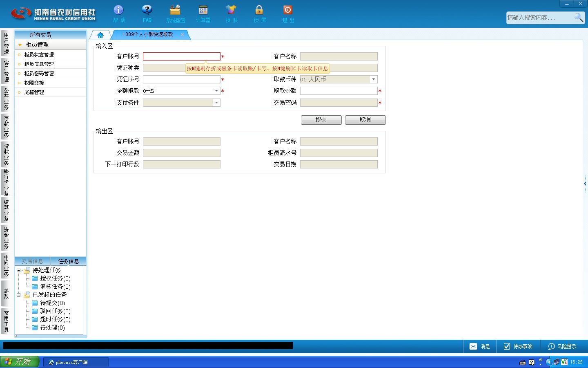This screenshot has height=368, width=588.
Task: Collapse the 柜员管理 menu group
Action: (20, 45)
